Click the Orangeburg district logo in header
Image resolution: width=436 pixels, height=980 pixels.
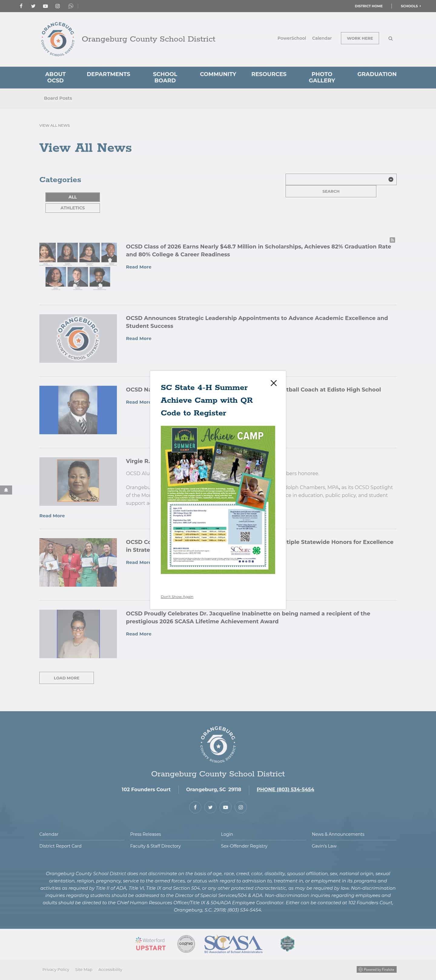(x=58, y=39)
